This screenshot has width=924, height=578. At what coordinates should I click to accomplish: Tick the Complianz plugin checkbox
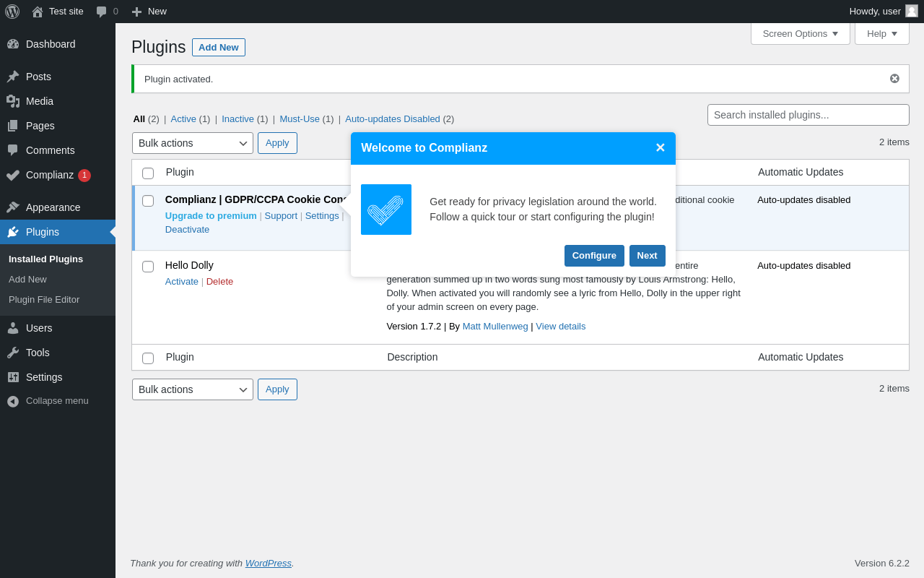pos(148,201)
